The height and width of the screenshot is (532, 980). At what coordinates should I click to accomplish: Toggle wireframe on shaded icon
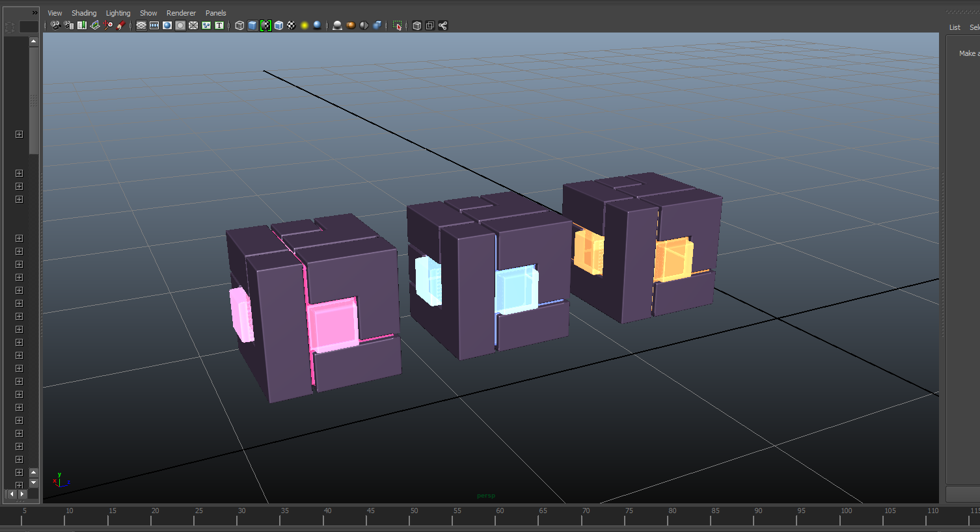coord(279,25)
